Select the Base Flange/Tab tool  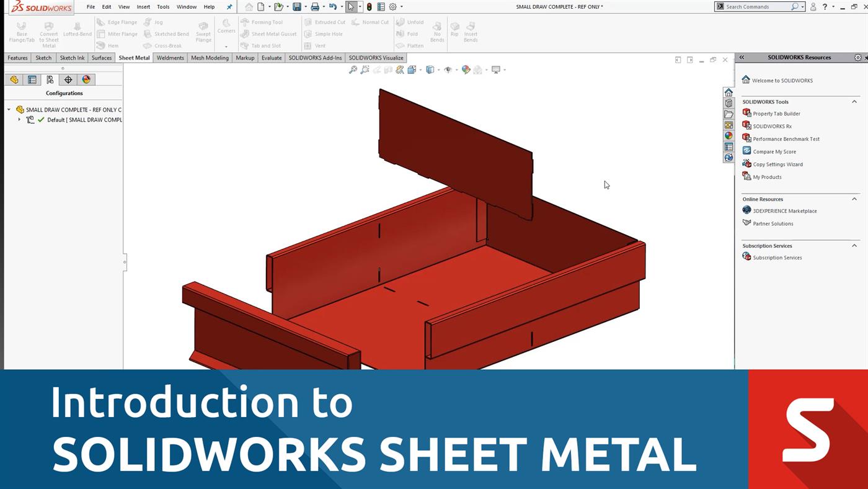tap(21, 30)
